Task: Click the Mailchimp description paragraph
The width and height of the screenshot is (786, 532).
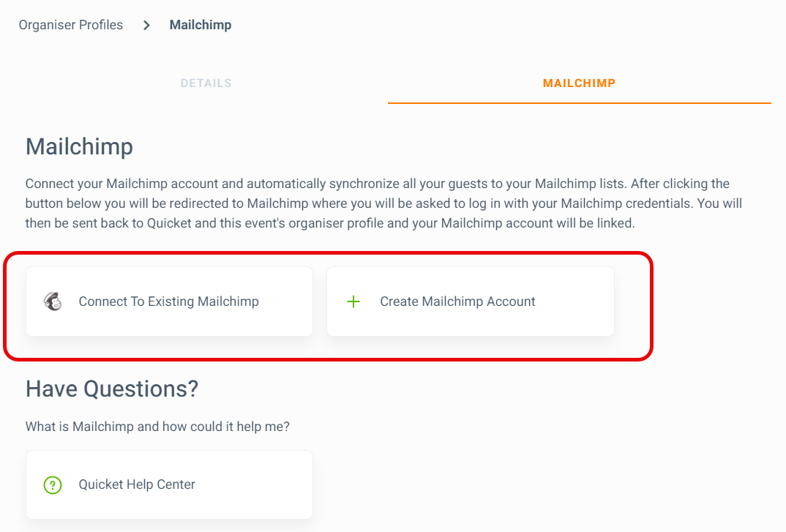Action: point(383,203)
